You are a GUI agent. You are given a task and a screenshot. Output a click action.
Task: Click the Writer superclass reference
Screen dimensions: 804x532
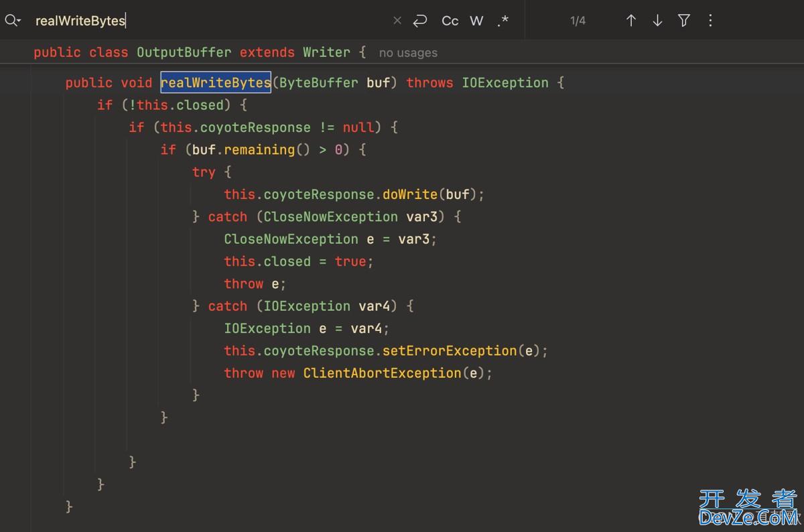point(326,52)
